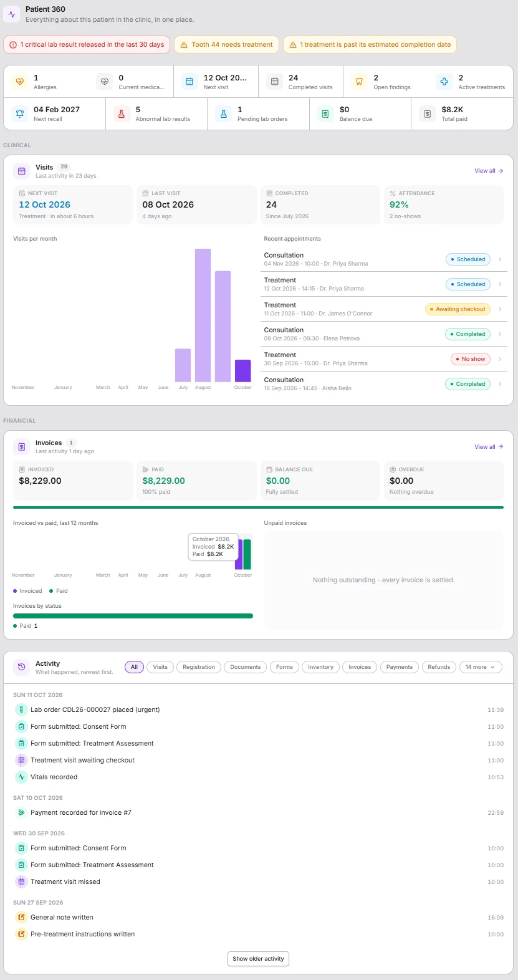The width and height of the screenshot is (518, 980).
Task: Click the General note written icon
Action: [x=21, y=917]
